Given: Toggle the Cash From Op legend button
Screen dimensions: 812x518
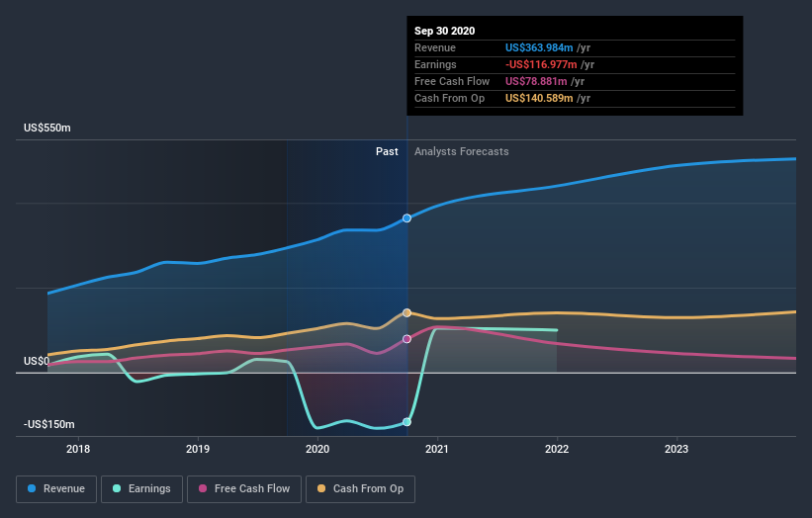Looking at the screenshot, I should click(x=360, y=489).
